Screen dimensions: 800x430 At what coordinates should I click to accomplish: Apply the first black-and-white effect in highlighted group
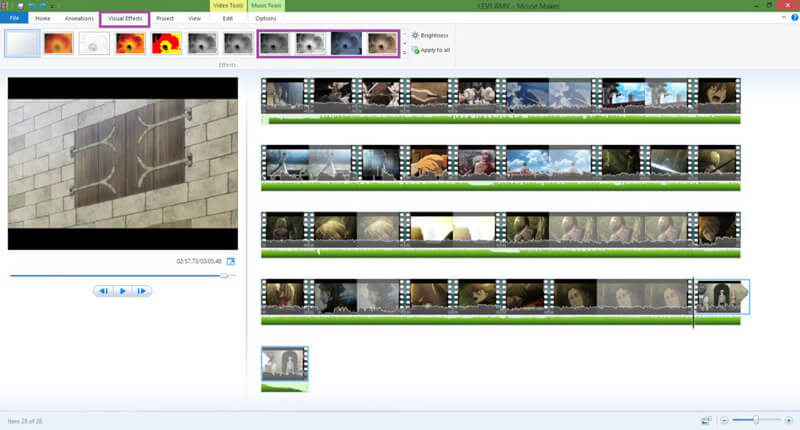point(274,43)
